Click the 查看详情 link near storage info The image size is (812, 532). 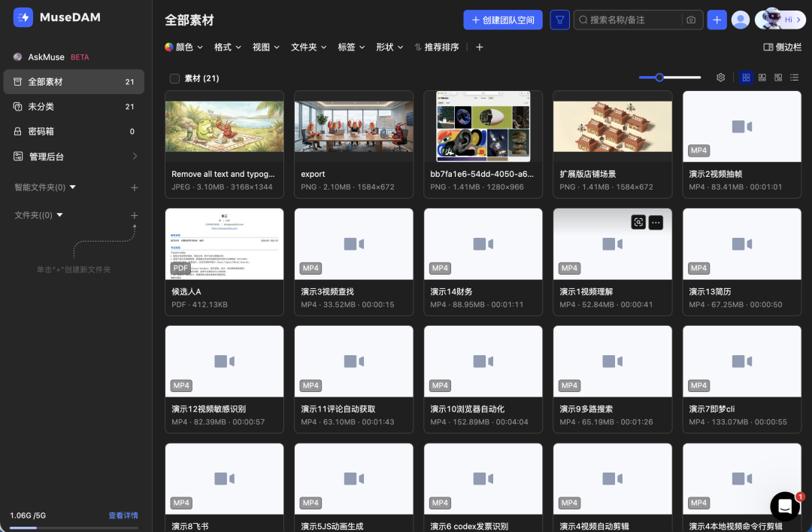(123, 515)
